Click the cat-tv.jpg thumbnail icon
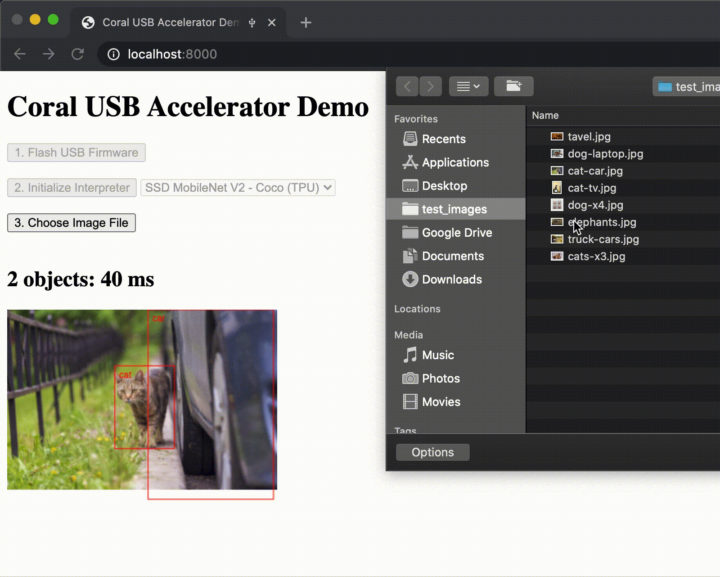The image size is (720, 577). pos(557,187)
